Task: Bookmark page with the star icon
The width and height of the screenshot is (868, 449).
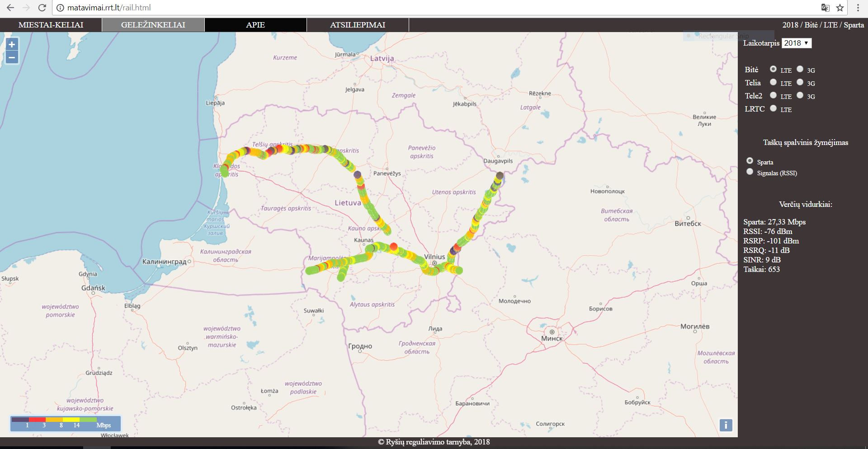Action: click(840, 8)
